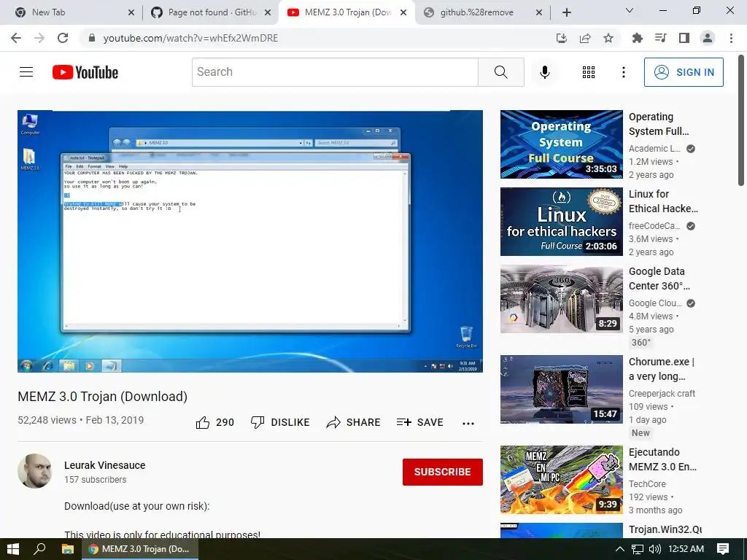Open Chrome extensions puzzle icon

click(x=637, y=38)
